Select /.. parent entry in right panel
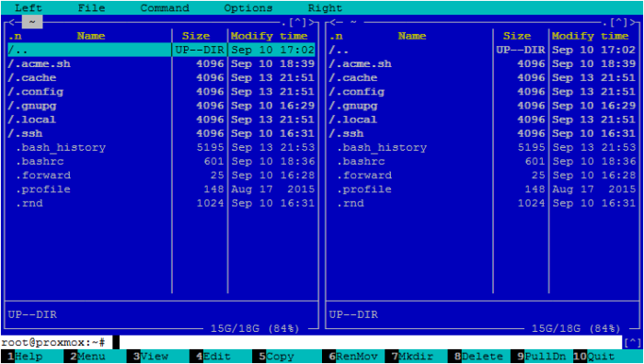Viewport: 644px width, 364px height. pos(483,50)
